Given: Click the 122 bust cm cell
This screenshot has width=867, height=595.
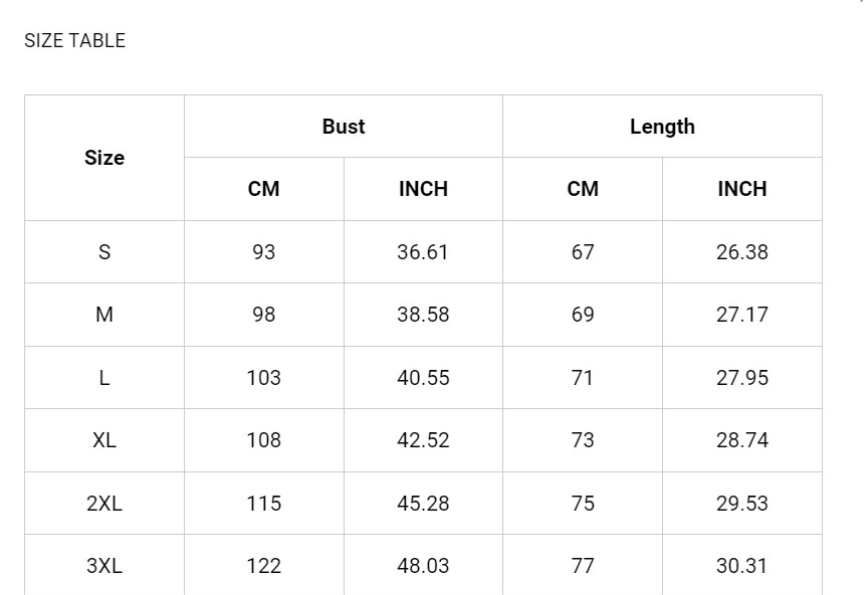Looking at the screenshot, I should pos(264,566).
